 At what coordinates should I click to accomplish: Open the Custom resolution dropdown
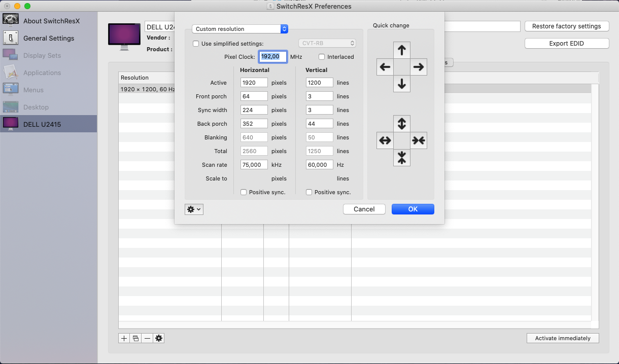tap(240, 29)
